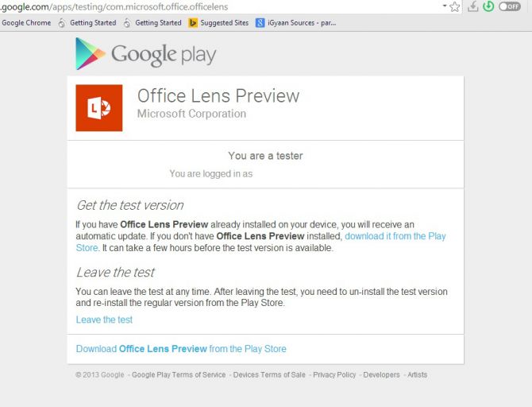
Task: Click the Office Lens Preview app icon
Action: pos(98,108)
